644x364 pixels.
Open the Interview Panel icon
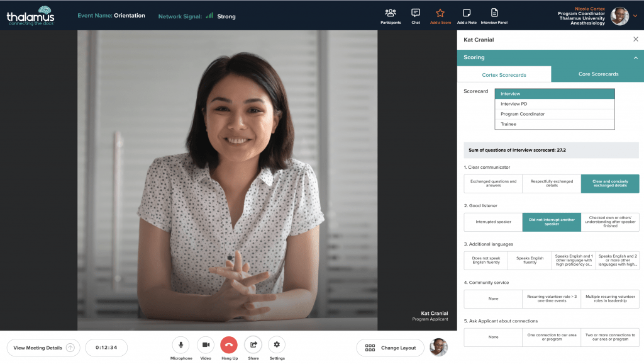(x=494, y=13)
